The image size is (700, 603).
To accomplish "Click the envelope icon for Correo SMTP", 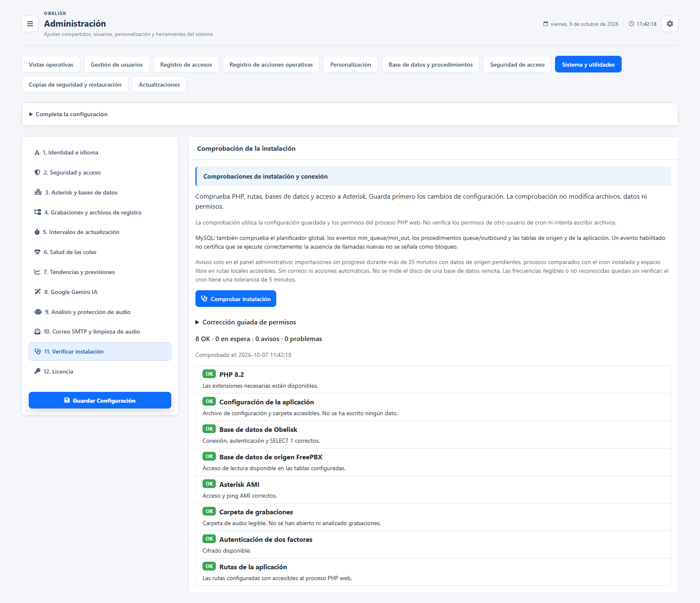I will point(37,331).
